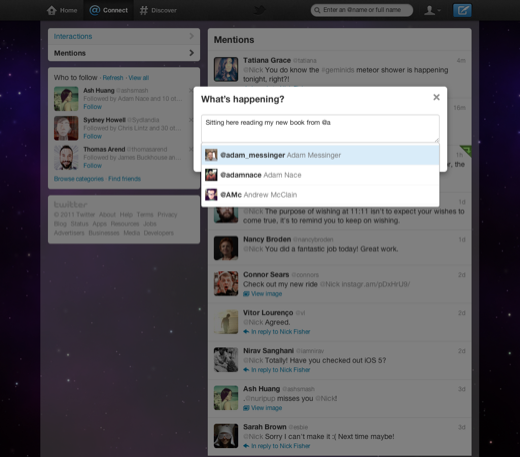Open Sarah Brown's avatar
The height and width of the screenshot is (457, 520).
(x=226, y=436)
